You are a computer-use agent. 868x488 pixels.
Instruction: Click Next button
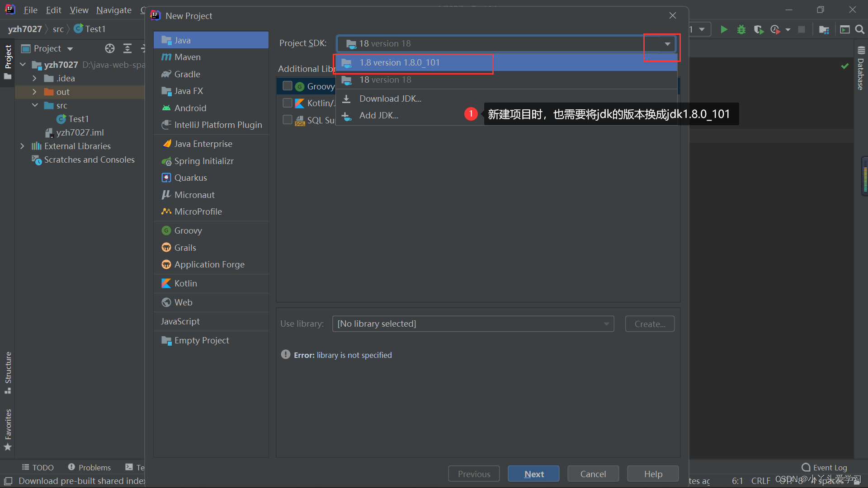click(533, 474)
